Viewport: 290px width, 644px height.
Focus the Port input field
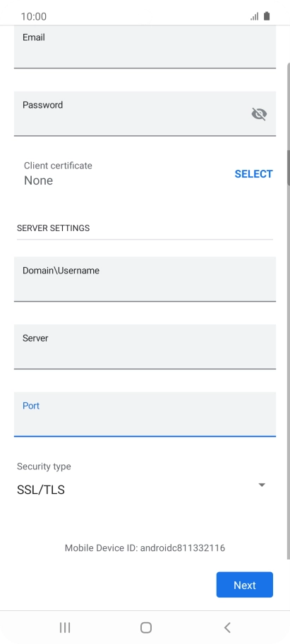click(145, 414)
